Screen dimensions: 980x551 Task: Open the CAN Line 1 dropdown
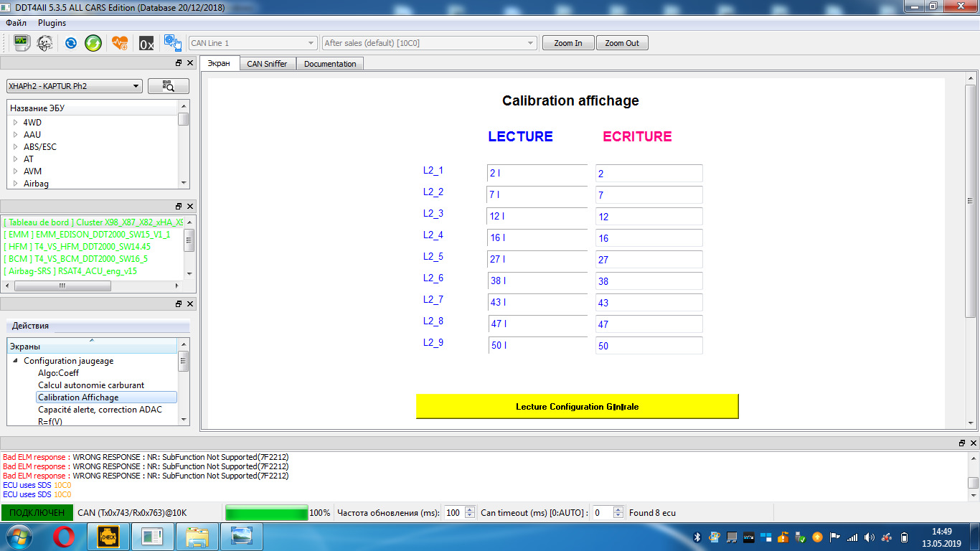(x=253, y=43)
